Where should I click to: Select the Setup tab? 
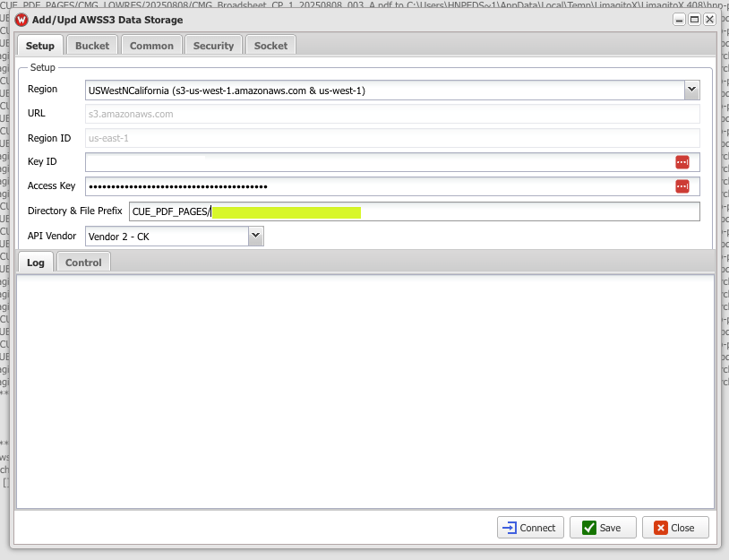[40, 46]
